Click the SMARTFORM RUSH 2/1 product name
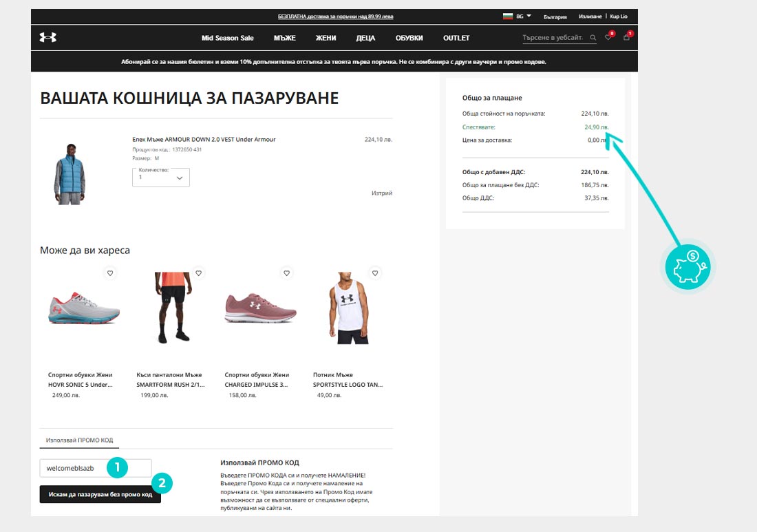Image resolution: width=757 pixels, height=532 pixels. (x=171, y=380)
